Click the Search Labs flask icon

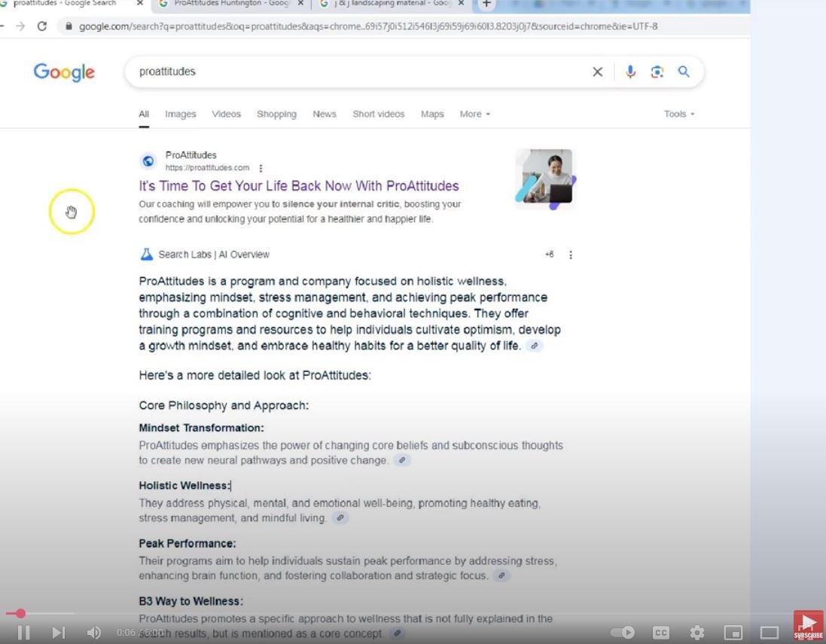146,255
